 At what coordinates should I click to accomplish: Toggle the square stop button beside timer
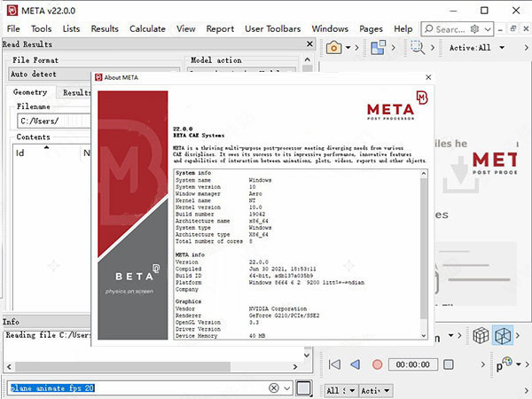click(x=450, y=364)
